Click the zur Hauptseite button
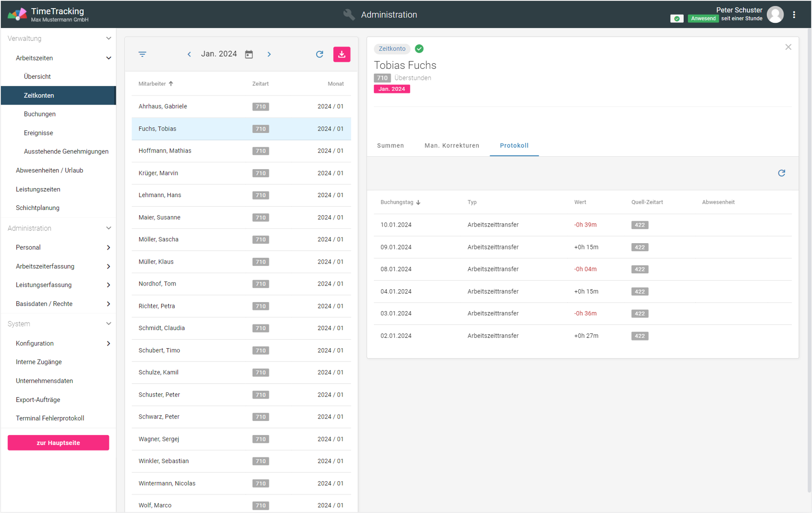 (58, 443)
